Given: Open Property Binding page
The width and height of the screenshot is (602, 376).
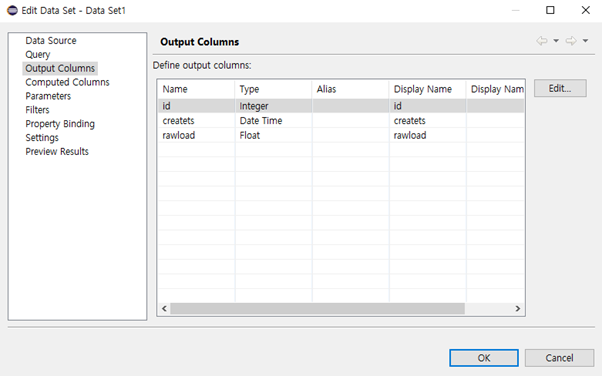Looking at the screenshot, I should point(60,124).
